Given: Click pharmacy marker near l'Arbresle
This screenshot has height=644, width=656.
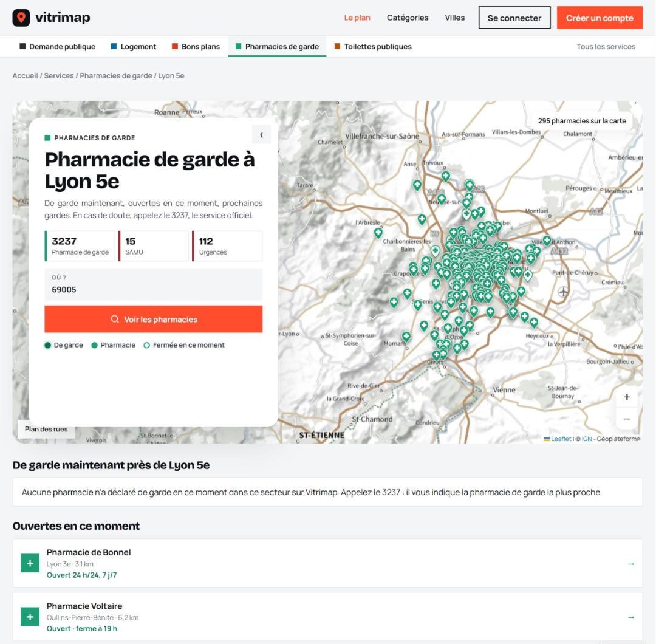Looking at the screenshot, I should [378, 233].
